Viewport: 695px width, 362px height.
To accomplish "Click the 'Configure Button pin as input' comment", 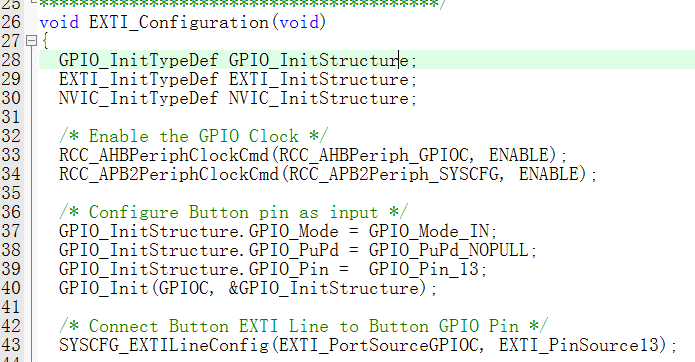I will (x=234, y=212).
